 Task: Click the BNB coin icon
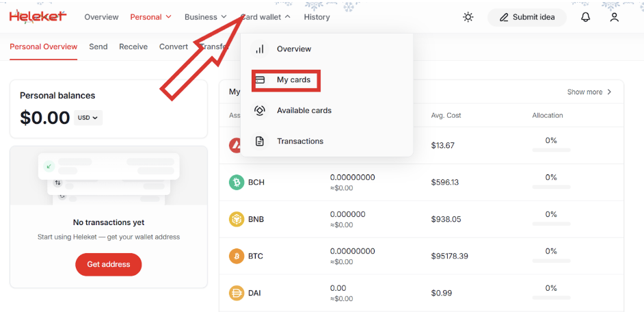tap(237, 220)
